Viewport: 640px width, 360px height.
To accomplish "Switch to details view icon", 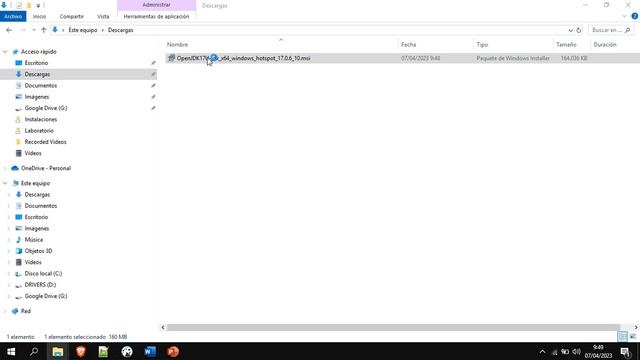I will coord(622,337).
